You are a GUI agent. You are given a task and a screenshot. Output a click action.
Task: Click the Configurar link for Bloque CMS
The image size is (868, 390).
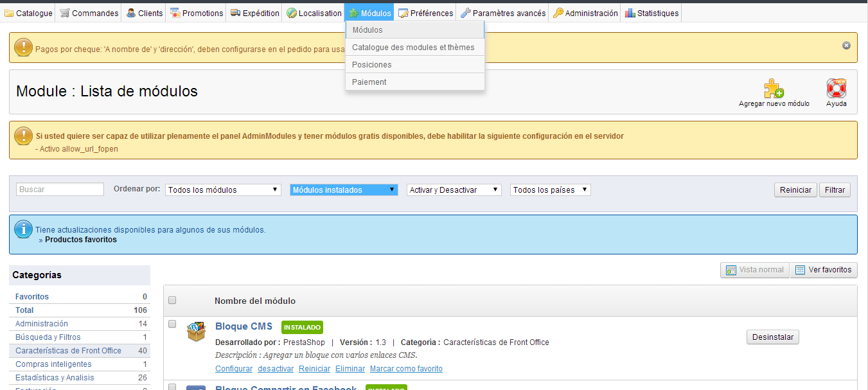point(234,369)
